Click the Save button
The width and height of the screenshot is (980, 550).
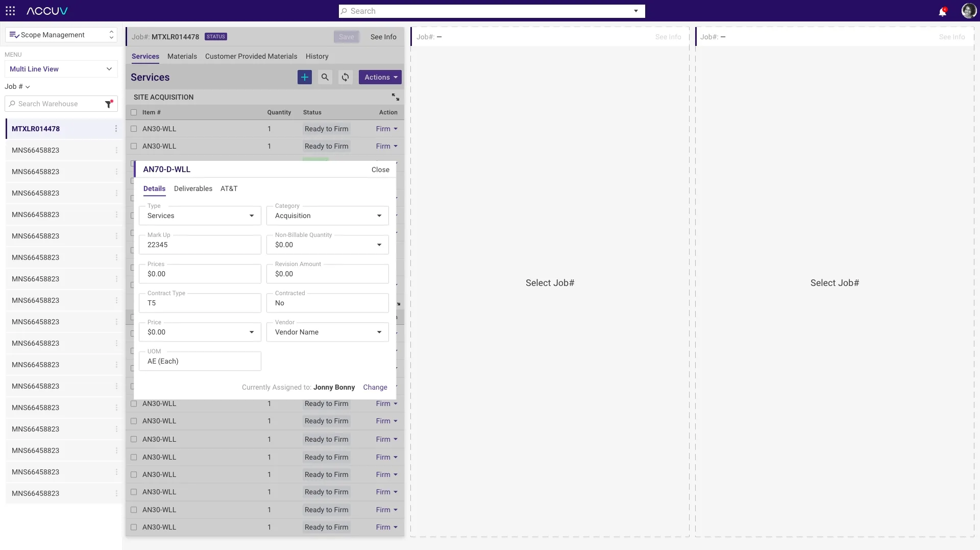tap(347, 37)
